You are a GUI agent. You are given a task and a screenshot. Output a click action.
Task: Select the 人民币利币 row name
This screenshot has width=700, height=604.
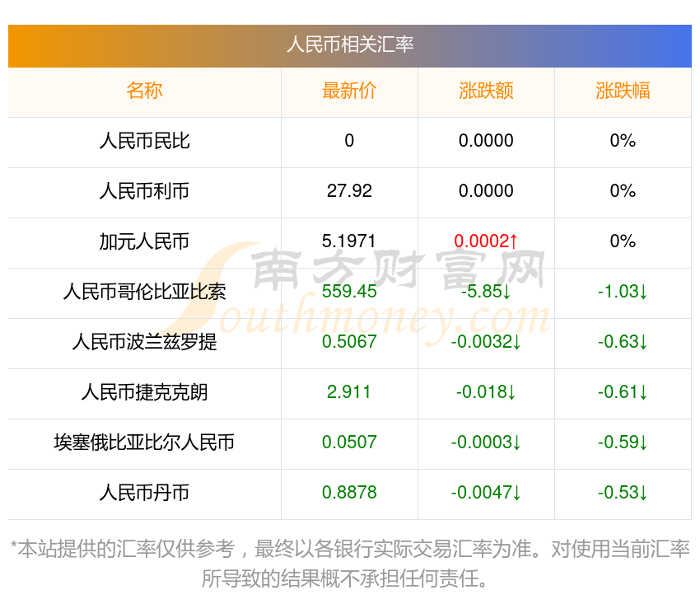click(x=144, y=191)
